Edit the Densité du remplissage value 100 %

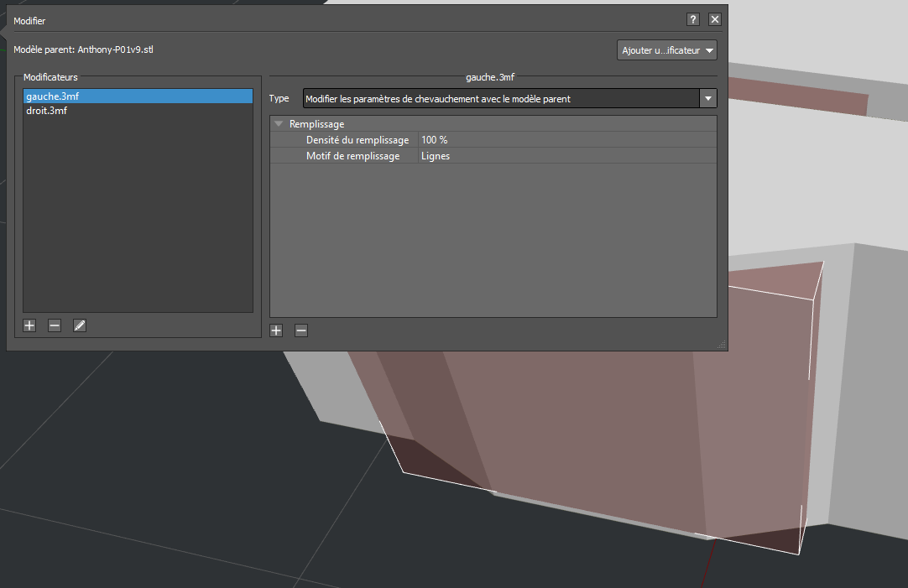[x=567, y=140]
